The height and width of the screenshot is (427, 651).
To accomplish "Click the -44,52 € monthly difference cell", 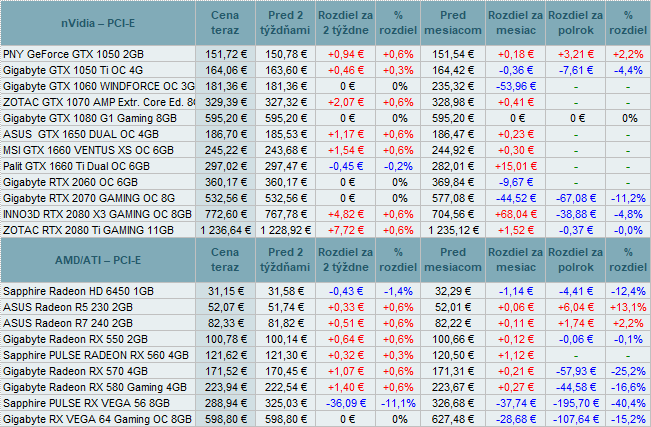I will pos(516,198).
